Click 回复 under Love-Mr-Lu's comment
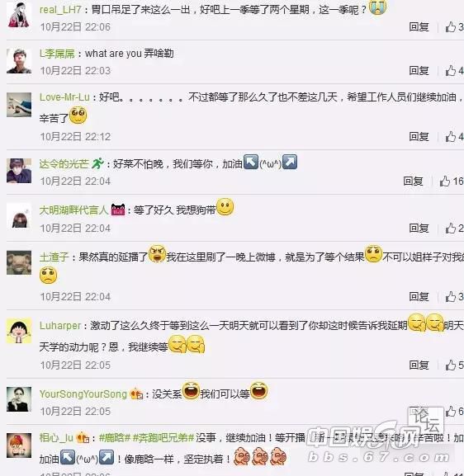The height and width of the screenshot is (476, 464). point(419,137)
